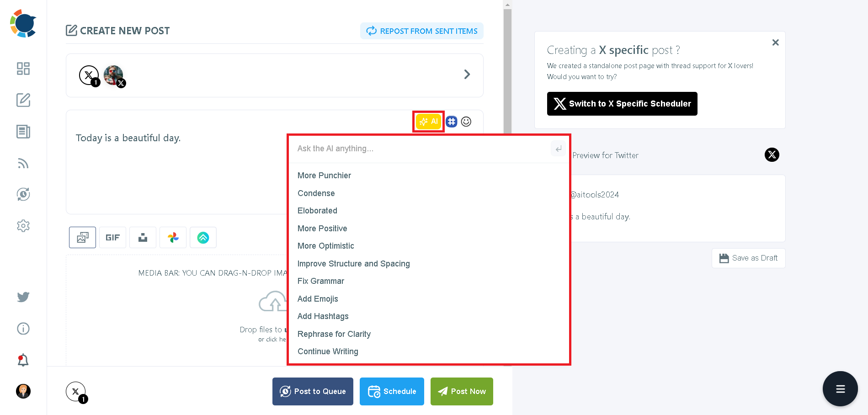Choose Fix Grammar from AI menu
868x415 pixels.
click(x=320, y=281)
